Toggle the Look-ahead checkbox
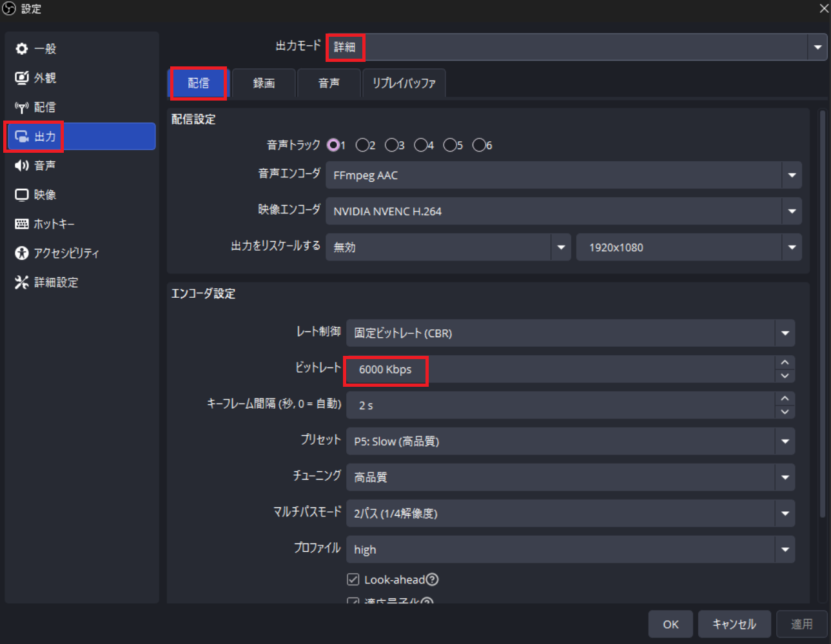Screen dimensions: 831x644 click(x=353, y=580)
